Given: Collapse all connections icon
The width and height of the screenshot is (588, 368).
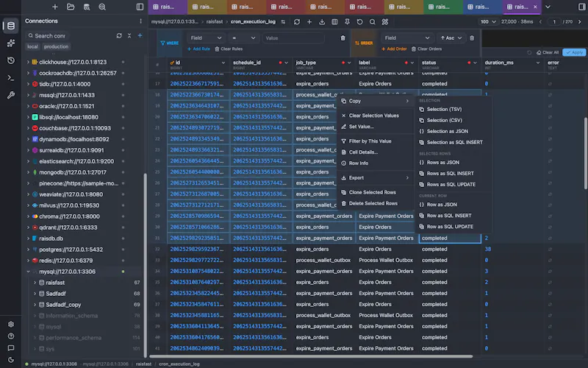Looking at the screenshot, I should [x=129, y=35].
